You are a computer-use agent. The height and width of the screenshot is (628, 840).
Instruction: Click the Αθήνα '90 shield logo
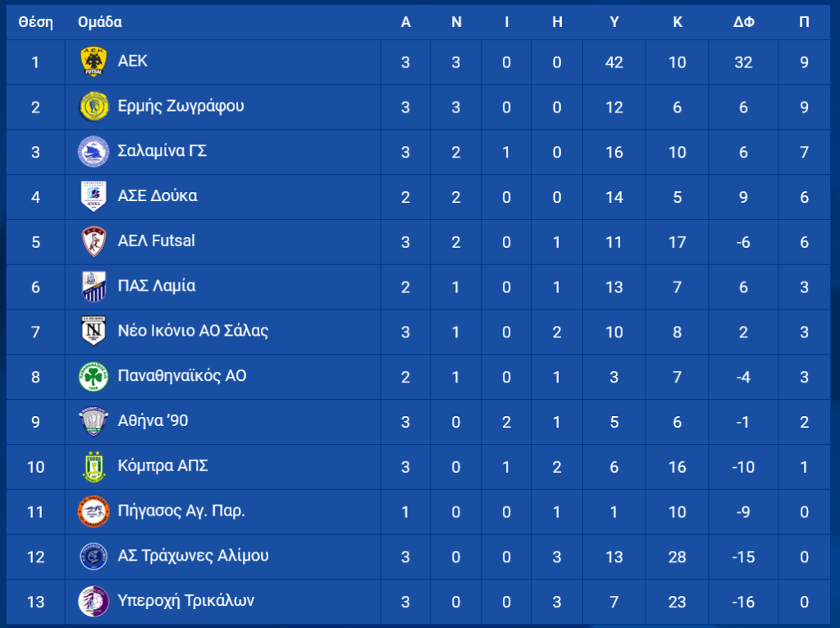click(x=94, y=421)
